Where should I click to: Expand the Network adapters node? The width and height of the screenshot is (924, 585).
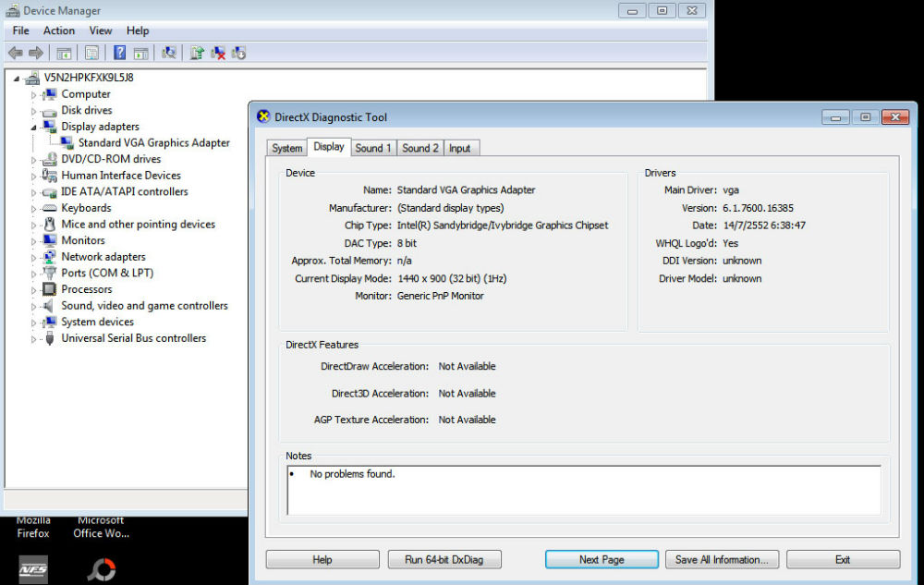(34, 257)
